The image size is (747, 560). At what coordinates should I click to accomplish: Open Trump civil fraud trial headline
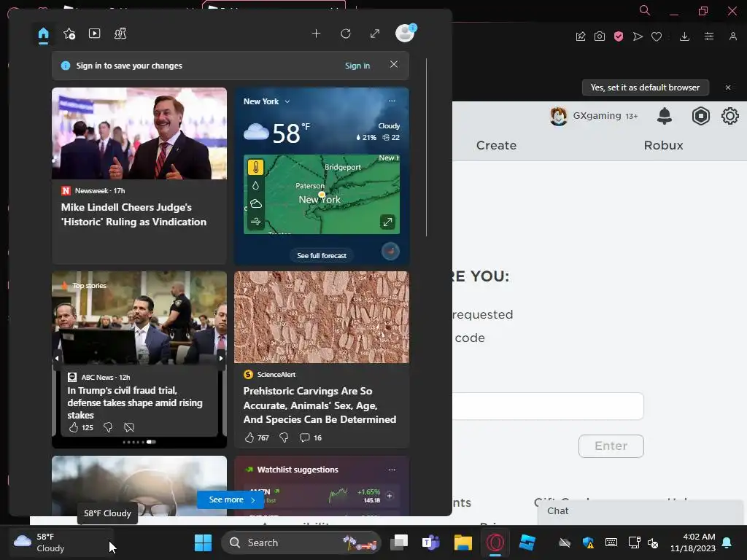pyautogui.click(x=135, y=402)
